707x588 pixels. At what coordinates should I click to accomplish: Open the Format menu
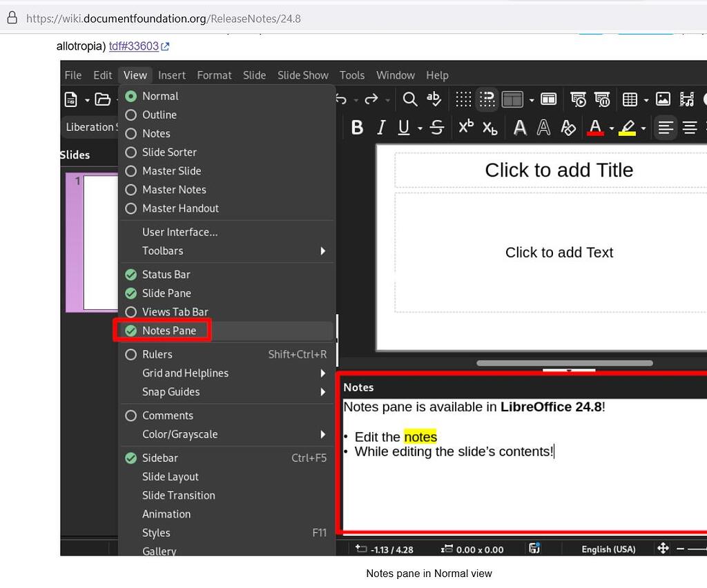pyautogui.click(x=214, y=75)
